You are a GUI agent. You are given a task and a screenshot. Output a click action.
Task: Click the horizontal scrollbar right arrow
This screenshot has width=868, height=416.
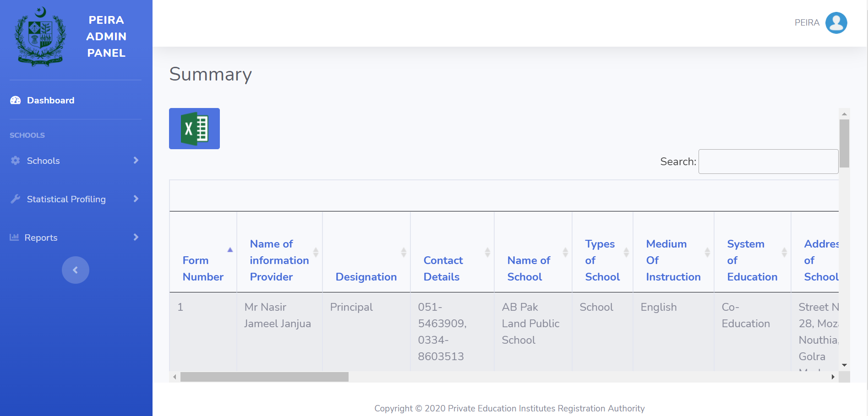[x=833, y=377]
